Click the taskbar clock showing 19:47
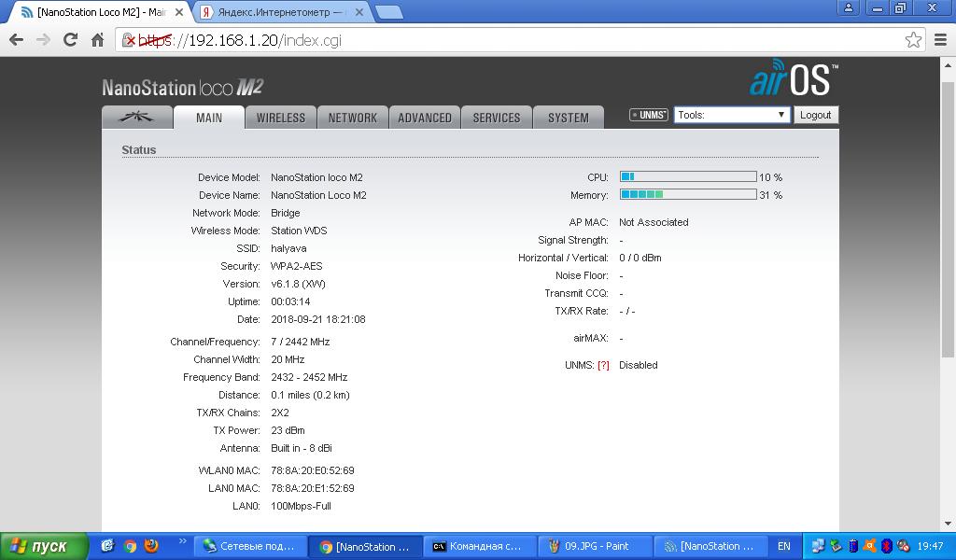The height and width of the screenshot is (560, 956). click(x=930, y=547)
